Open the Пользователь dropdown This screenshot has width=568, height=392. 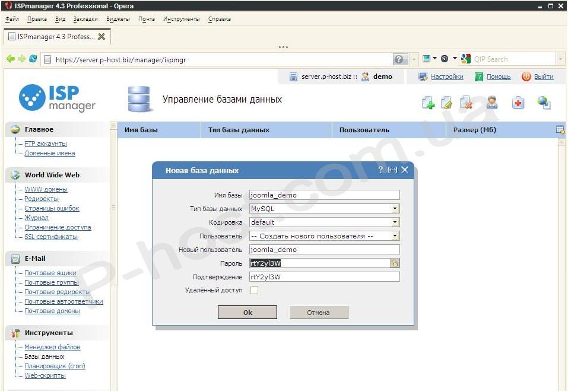(x=395, y=236)
